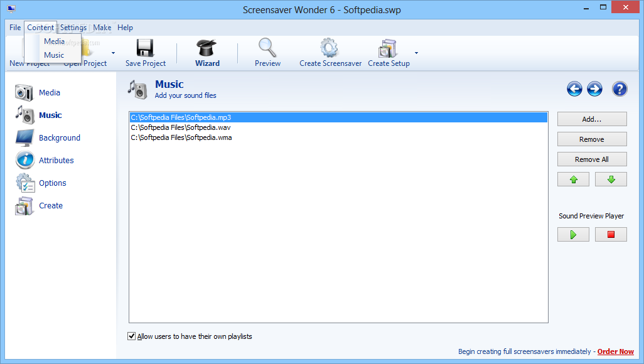
Task: Open the Make menu
Action: click(x=102, y=28)
